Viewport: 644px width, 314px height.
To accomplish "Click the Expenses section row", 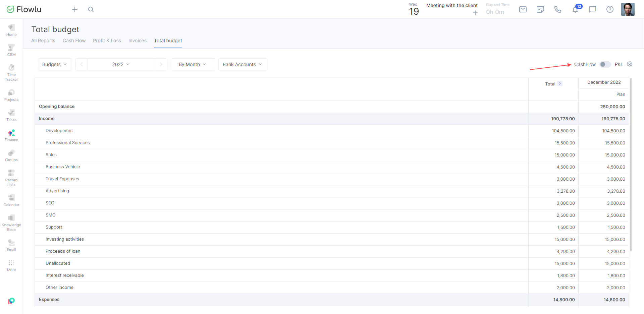I will tap(332, 300).
